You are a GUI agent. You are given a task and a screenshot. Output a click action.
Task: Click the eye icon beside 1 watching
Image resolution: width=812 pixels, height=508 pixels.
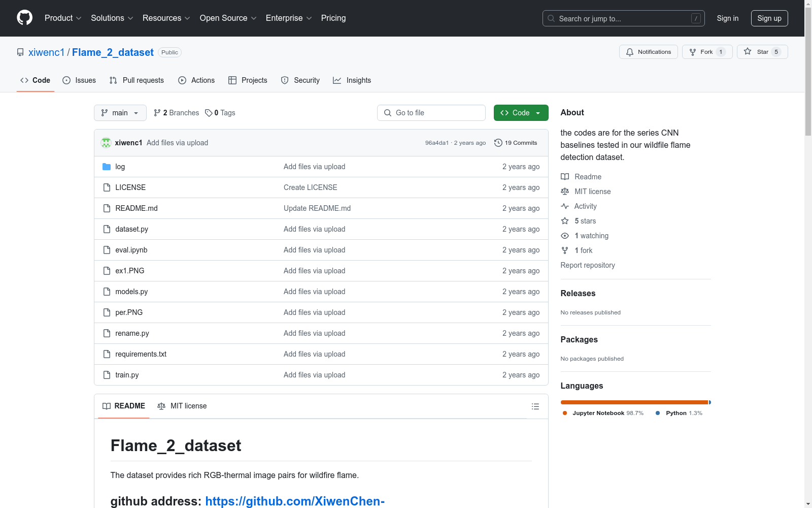pos(565,236)
